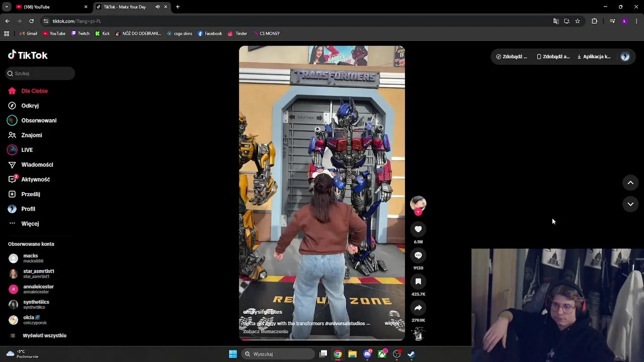Open Wiadomości inbox

31,165
